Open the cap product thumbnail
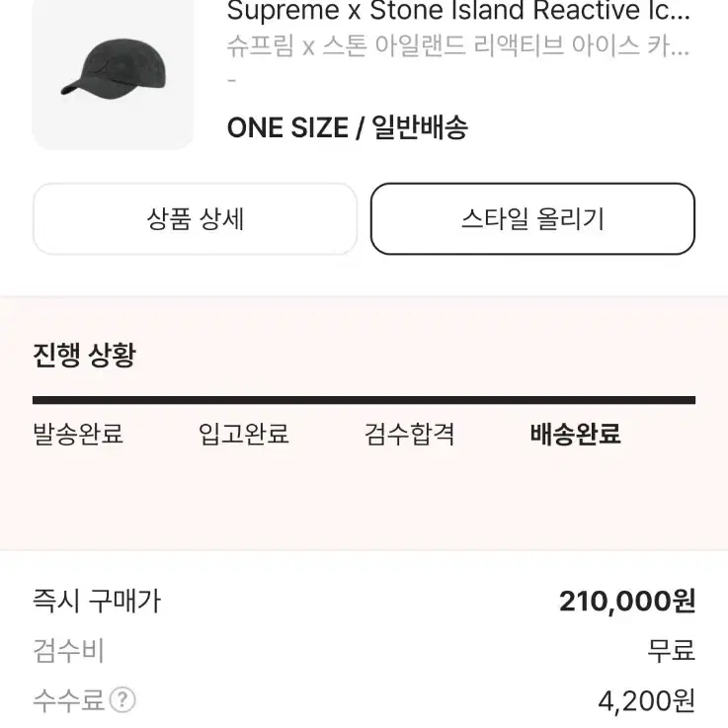The height and width of the screenshot is (728, 728). 113,75
